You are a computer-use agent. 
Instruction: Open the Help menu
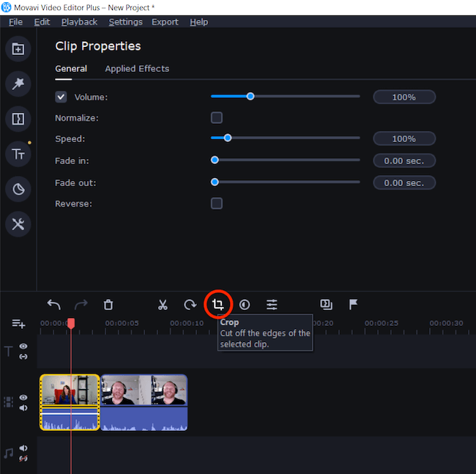click(x=199, y=22)
